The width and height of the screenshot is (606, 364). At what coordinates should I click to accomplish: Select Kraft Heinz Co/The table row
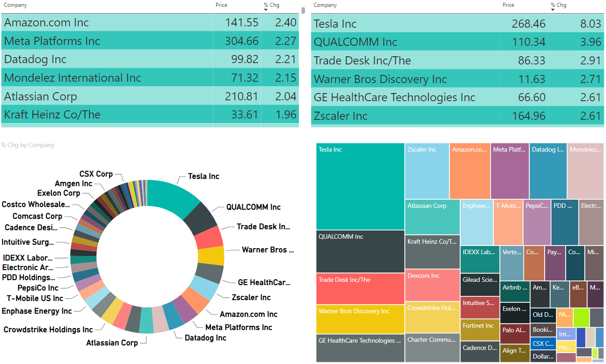tap(150, 114)
